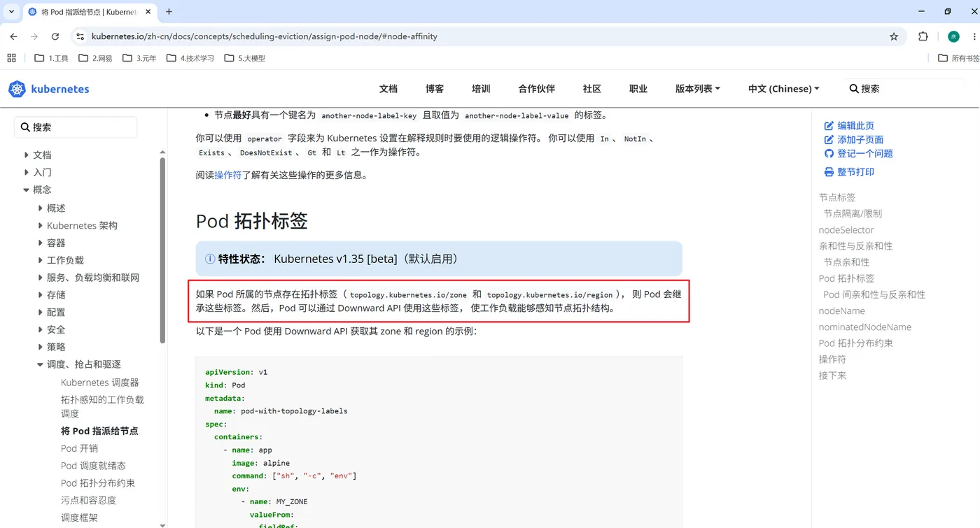
Task: Click the Kubernetes logo icon
Action: pos(17,89)
